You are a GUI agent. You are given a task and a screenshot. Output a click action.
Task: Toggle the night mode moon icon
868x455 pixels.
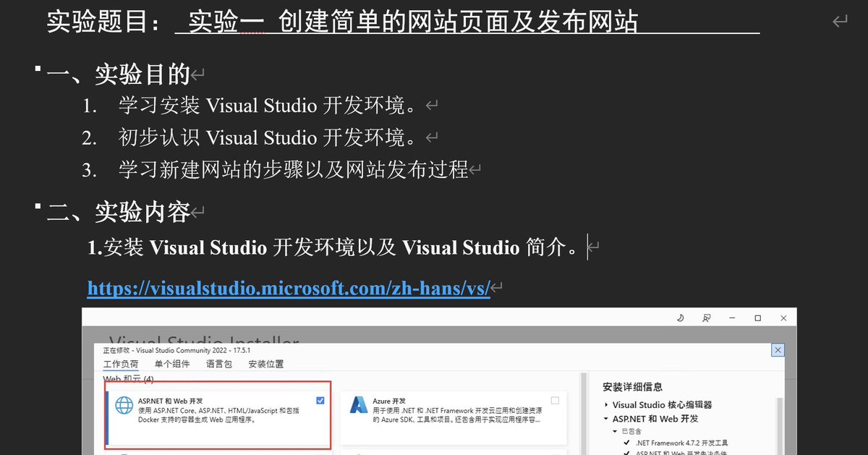680,318
